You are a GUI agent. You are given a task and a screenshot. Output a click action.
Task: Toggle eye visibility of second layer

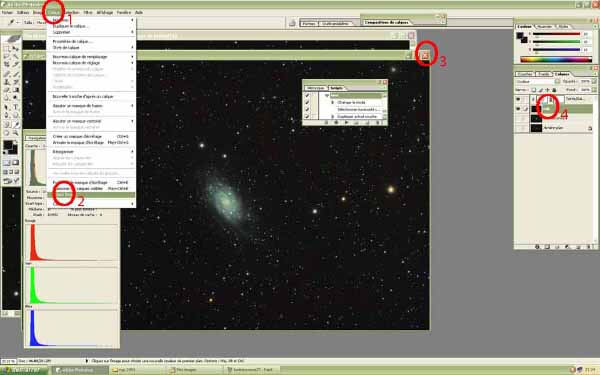518,109
